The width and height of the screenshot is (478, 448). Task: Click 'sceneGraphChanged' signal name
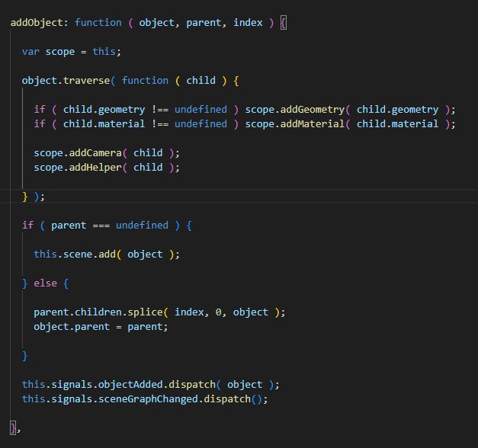click(x=148, y=399)
